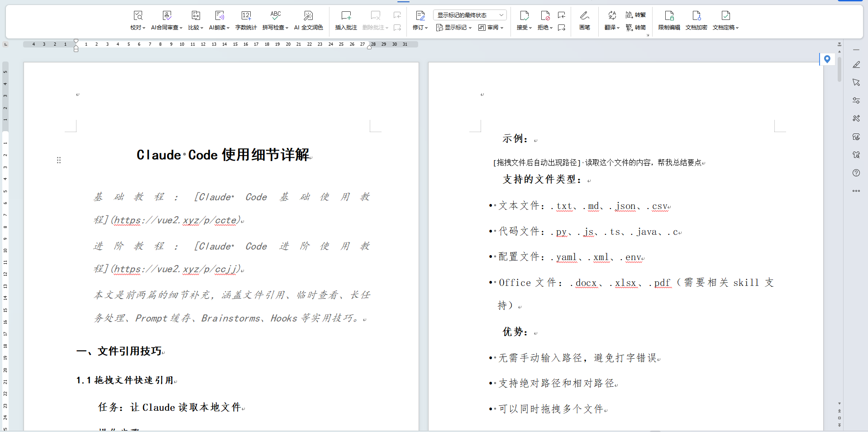Click 文档定稿 finalize document

[725, 21]
